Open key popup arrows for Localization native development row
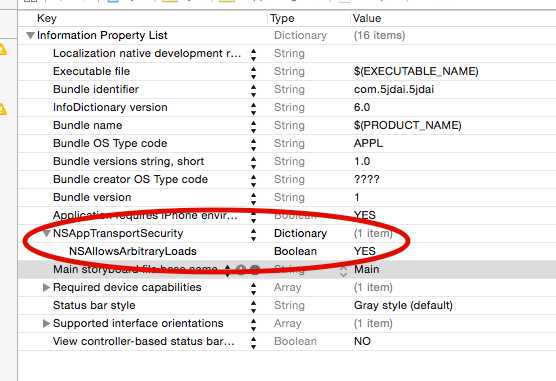The height and width of the screenshot is (381, 556). [253, 54]
